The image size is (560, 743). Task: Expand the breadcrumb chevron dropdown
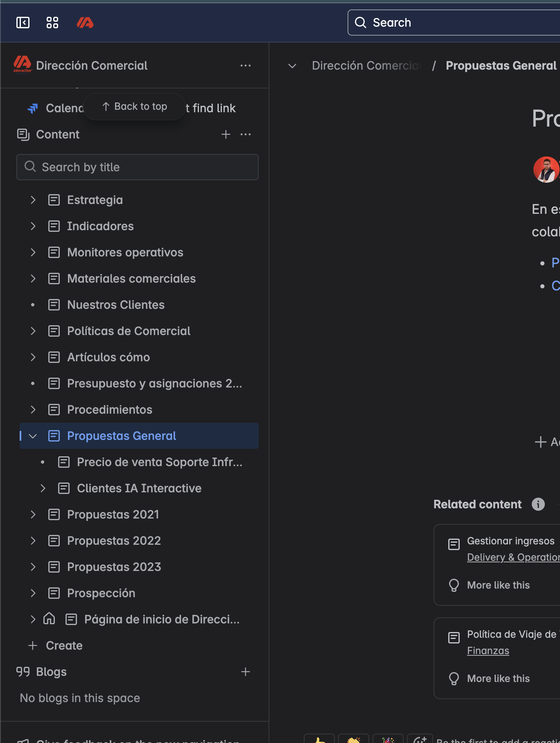(292, 66)
